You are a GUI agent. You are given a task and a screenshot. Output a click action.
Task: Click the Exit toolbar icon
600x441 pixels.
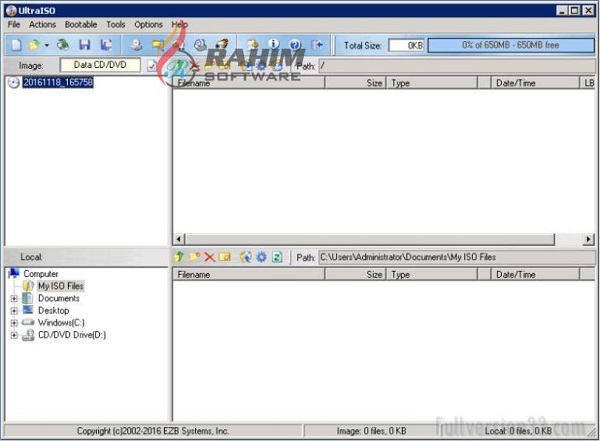316,45
